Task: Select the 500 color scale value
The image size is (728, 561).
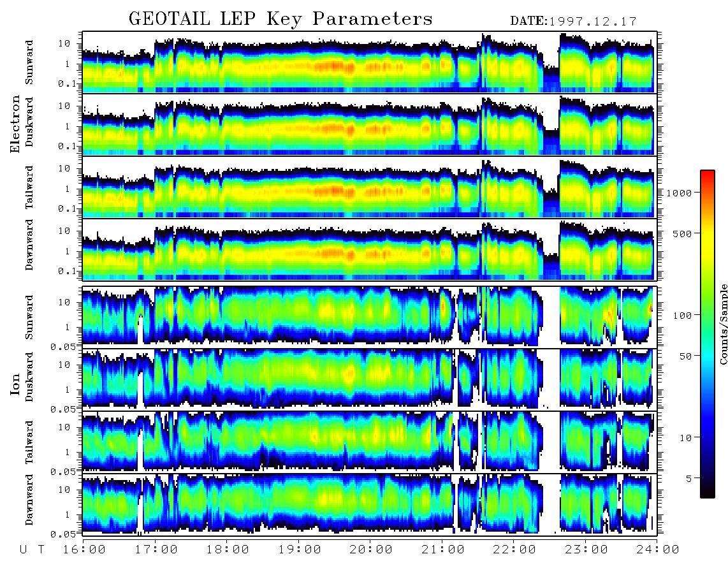Action: click(682, 233)
